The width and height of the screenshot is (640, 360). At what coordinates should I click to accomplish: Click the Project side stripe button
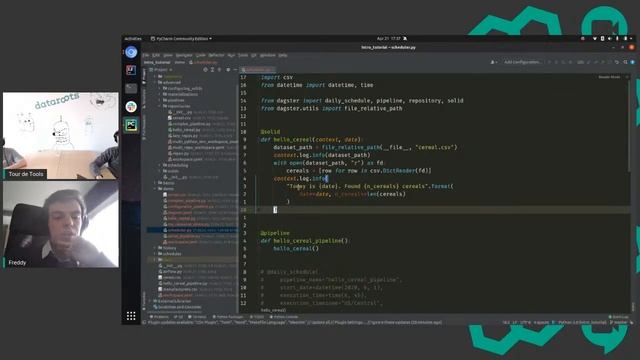point(144,77)
